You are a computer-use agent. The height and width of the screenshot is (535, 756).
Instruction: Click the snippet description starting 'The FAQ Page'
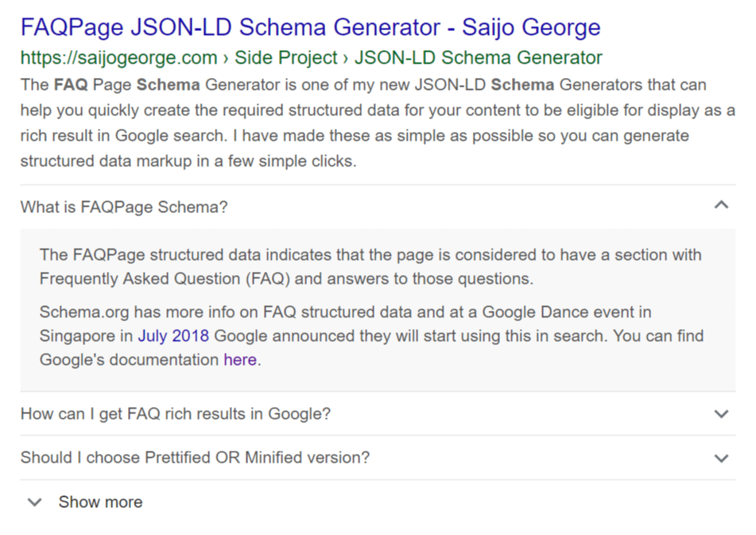coord(378,123)
